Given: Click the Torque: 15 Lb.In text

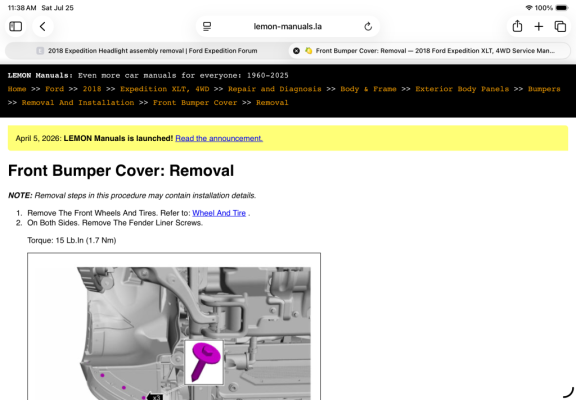Looking at the screenshot, I should pyautogui.click(x=72, y=240).
